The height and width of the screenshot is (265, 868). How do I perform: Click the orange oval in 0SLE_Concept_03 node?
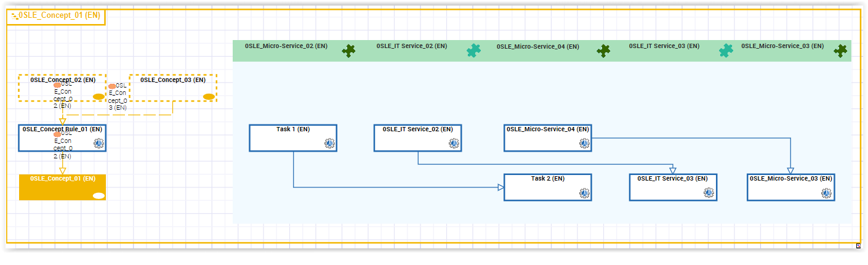[x=209, y=97]
